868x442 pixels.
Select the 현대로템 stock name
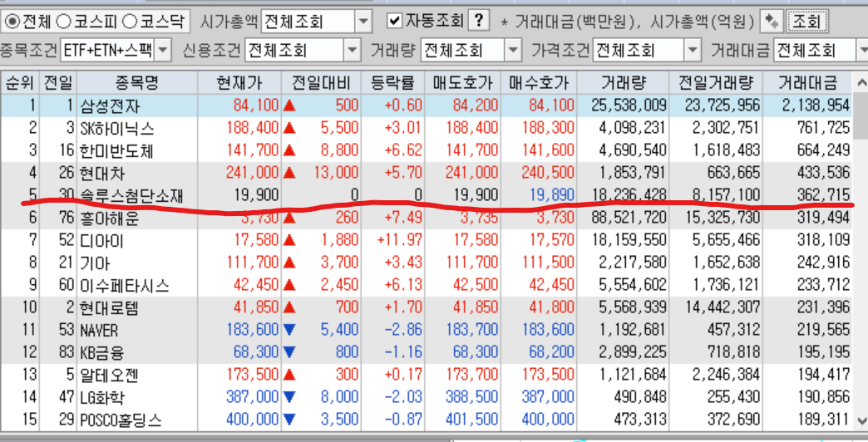tap(110, 308)
